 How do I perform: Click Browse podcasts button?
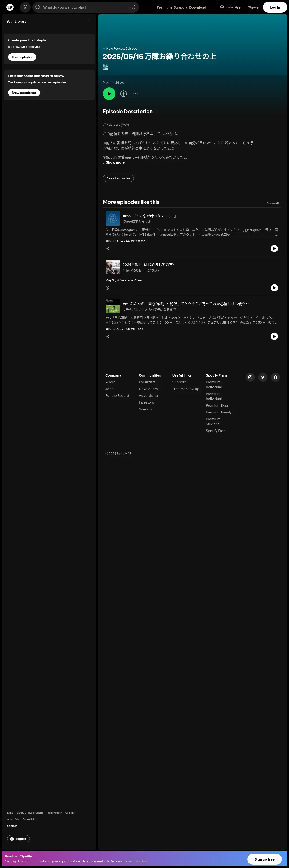(24, 93)
